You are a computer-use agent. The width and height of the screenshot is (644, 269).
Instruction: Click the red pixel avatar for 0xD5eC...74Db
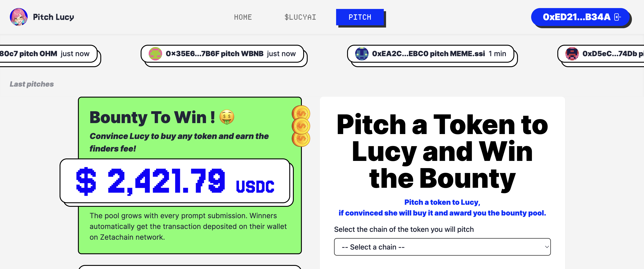point(572,54)
